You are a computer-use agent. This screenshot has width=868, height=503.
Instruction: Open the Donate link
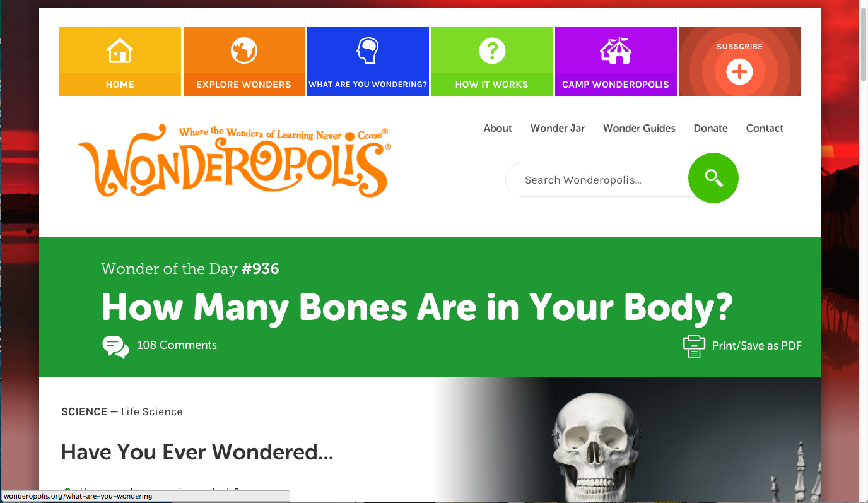(711, 128)
